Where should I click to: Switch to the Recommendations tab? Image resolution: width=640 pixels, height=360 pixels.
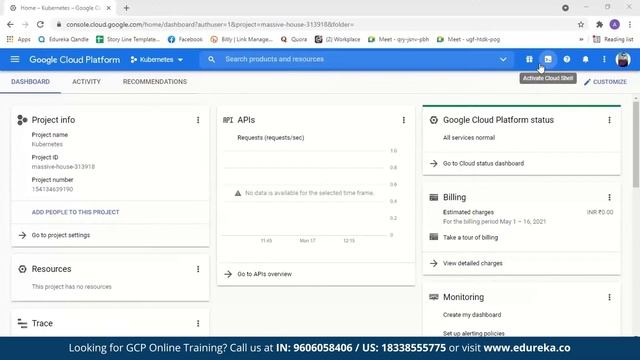click(x=155, y=82)
